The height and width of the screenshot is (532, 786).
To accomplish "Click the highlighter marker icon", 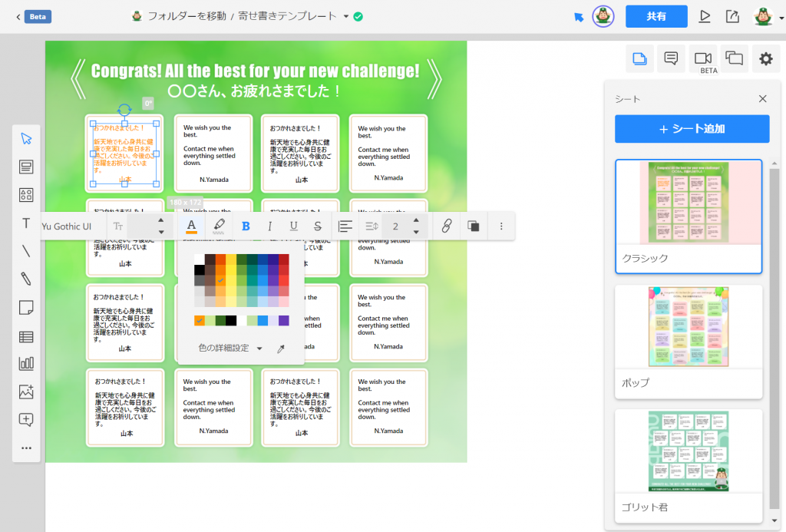I will [219, 226].
